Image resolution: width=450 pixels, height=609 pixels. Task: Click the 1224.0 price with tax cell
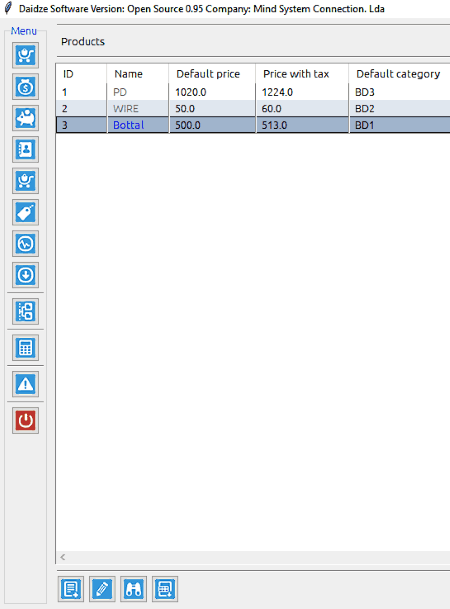[302, 92]
